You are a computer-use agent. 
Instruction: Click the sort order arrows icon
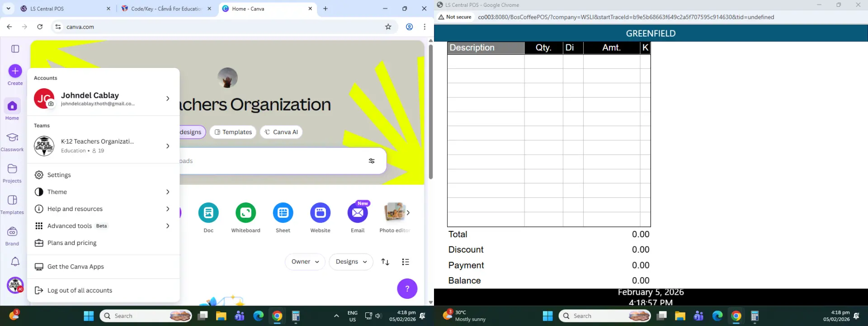pos(385,262)
